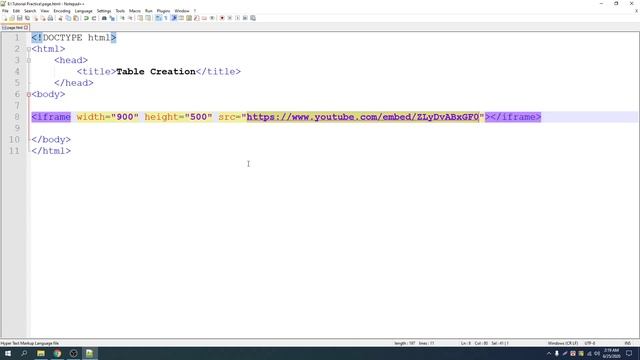Click the Save toolbar icon
Screen dimensions: 640x360
(x=20, y=18)
